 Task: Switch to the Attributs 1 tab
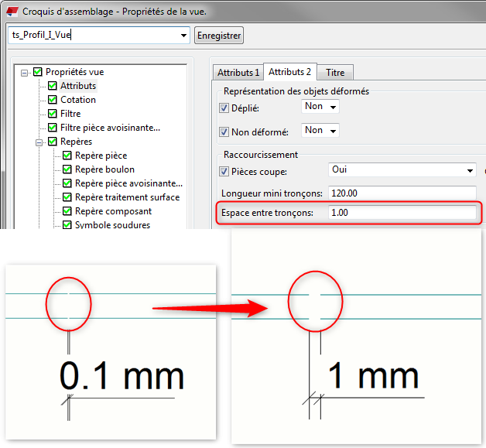pyautogui.click(x=238, y=73)
